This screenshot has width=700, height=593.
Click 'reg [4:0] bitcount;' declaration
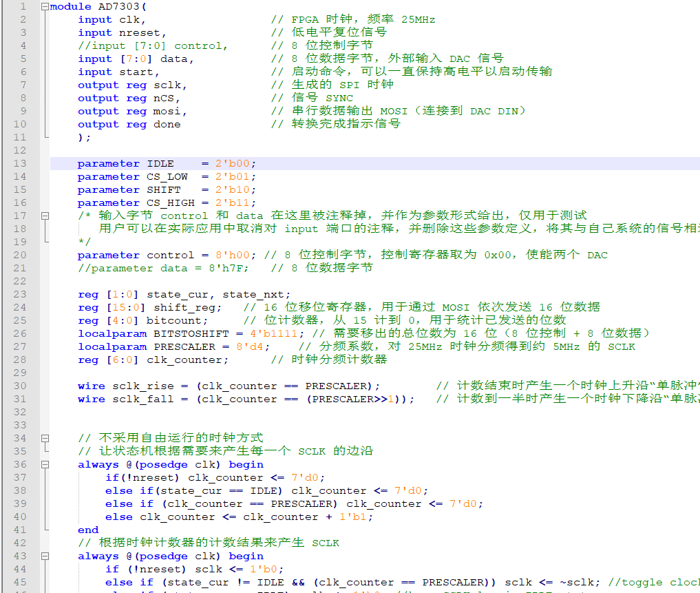click(143, 320)
